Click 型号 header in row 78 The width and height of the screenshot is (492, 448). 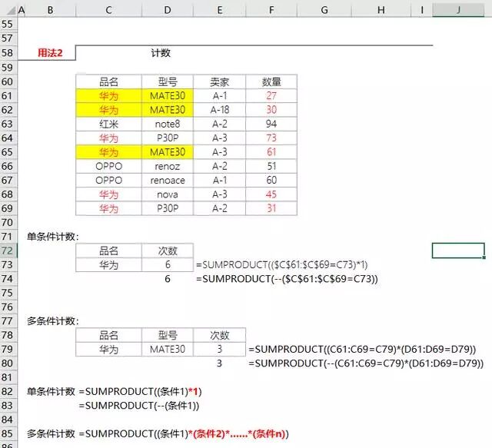(168, 335)
